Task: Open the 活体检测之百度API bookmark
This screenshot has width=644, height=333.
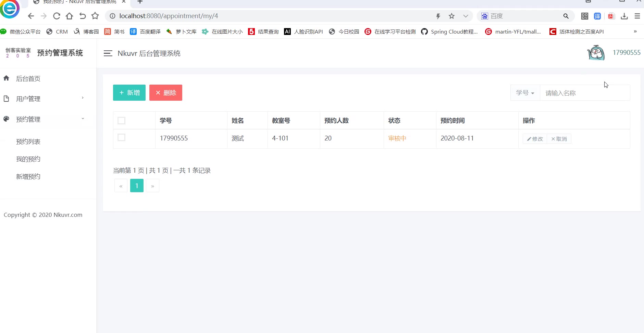Action: click(x=577, y=32)
